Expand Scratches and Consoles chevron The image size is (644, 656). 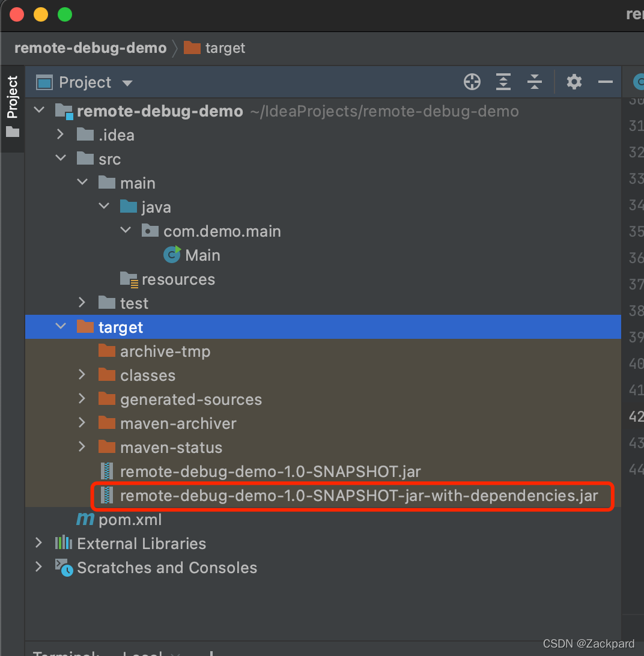point(38,567)
